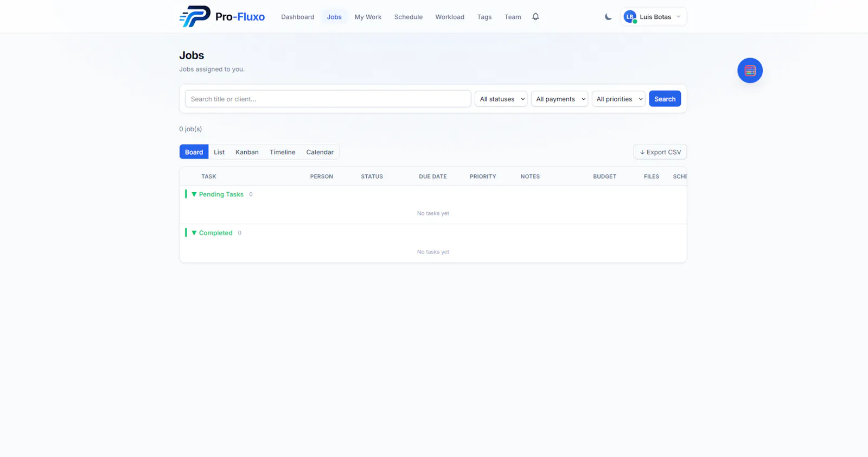This screenshot has width=868, height=457.
Task: Switch to the Kanban view tab
Action: (247, 152)
